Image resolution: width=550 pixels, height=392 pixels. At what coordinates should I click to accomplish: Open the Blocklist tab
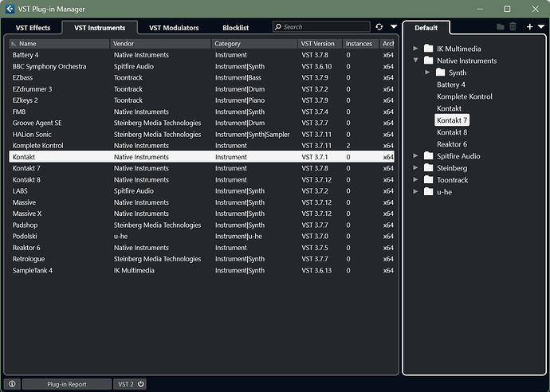pyautogui.click(x=236, y=28)
